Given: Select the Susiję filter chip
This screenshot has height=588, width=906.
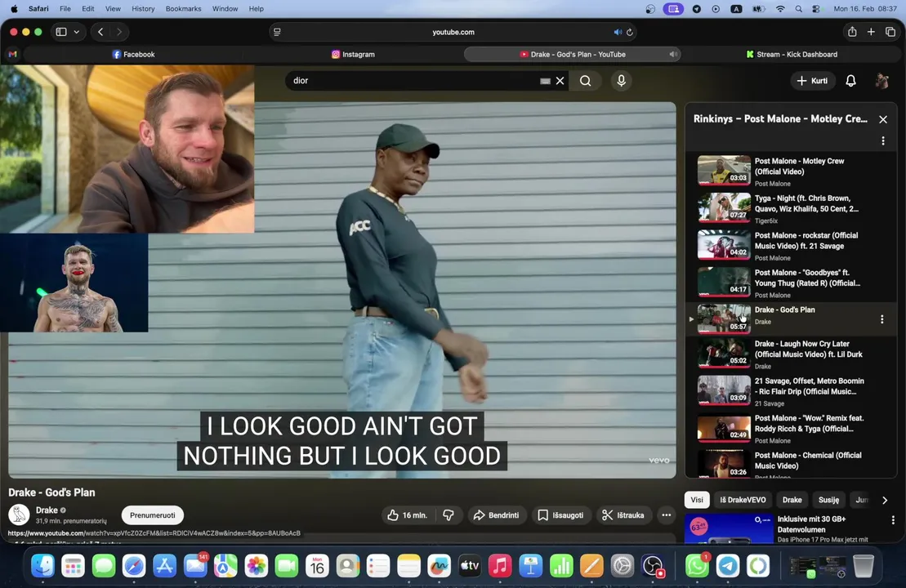Looking at the screenshot, I should (828, 500).
